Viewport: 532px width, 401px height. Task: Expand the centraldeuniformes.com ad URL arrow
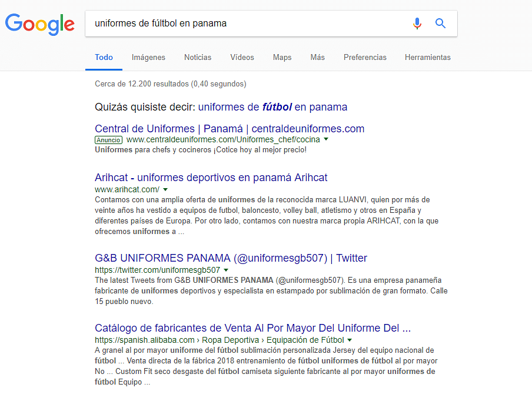[326, 139]
